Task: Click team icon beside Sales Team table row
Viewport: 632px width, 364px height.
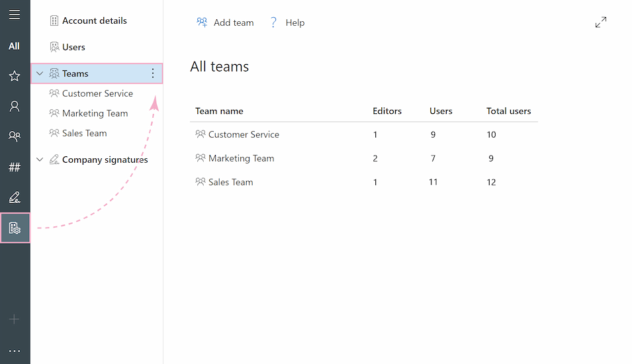Action: coord(201,181)
